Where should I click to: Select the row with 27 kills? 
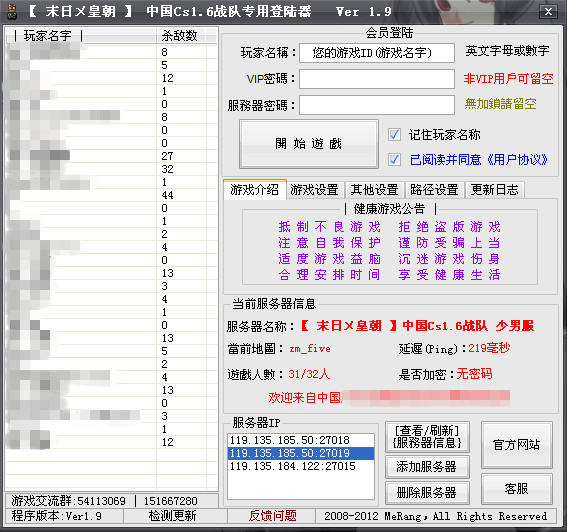111,156
